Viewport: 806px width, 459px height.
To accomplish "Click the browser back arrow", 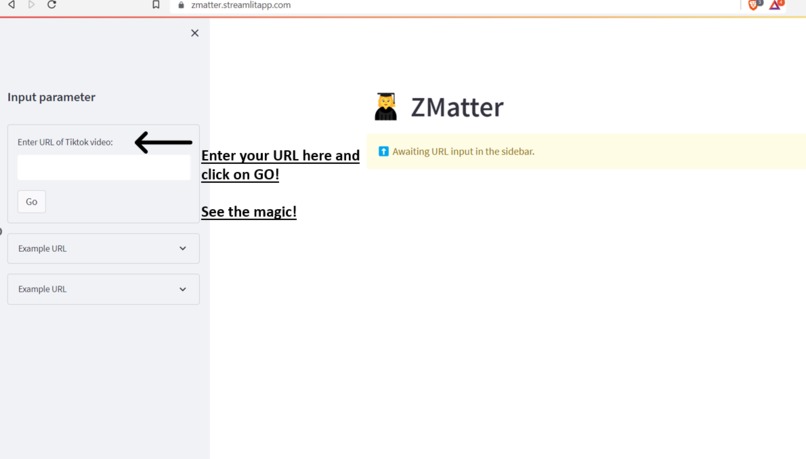I will [x=11, y=5].
